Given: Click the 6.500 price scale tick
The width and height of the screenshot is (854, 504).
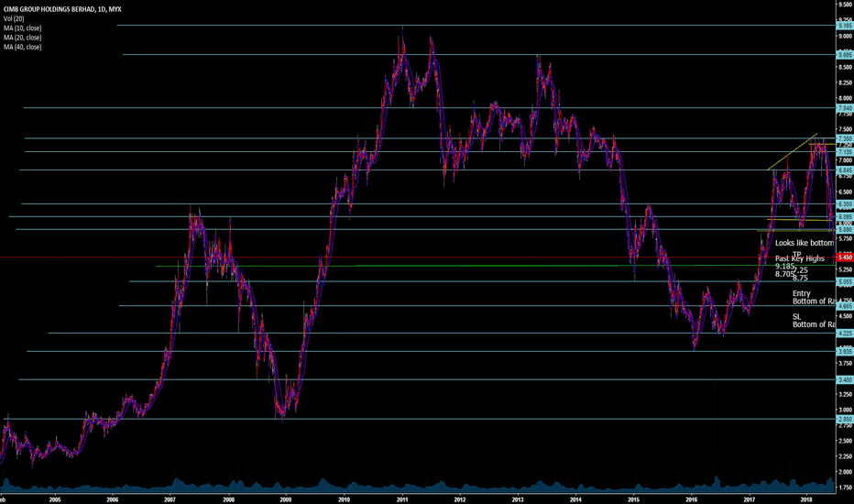Looking at the screenshot, I should point(845,192).
